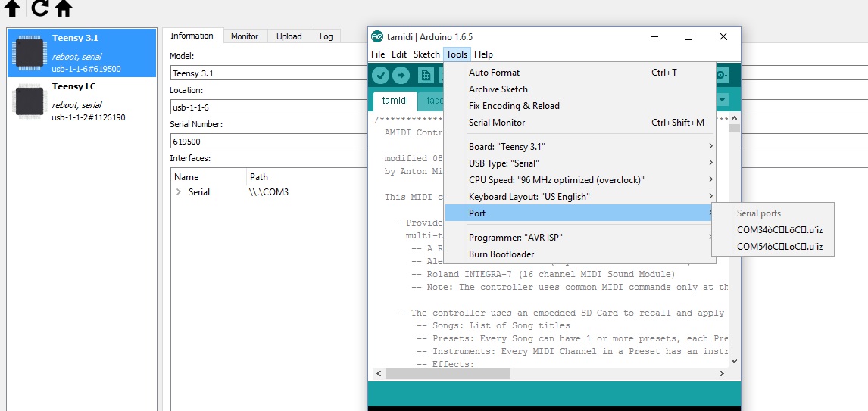Choose Serial Monitor menu entry
This screenshot has height=411, width=868.
(579, 123)
